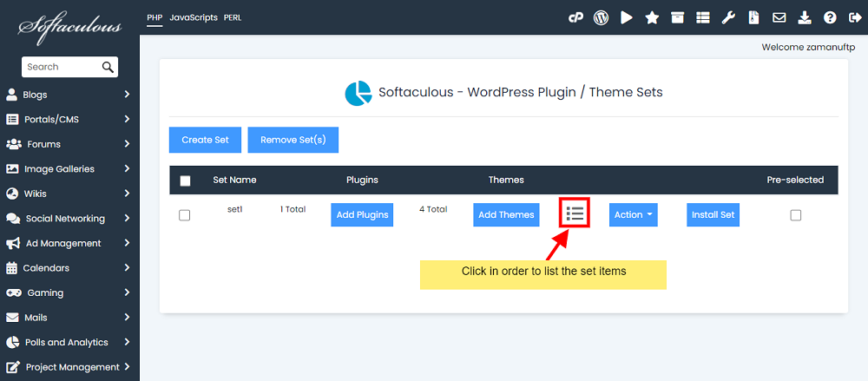
Task: Click the Create Set button
Action: coord(206,140)
